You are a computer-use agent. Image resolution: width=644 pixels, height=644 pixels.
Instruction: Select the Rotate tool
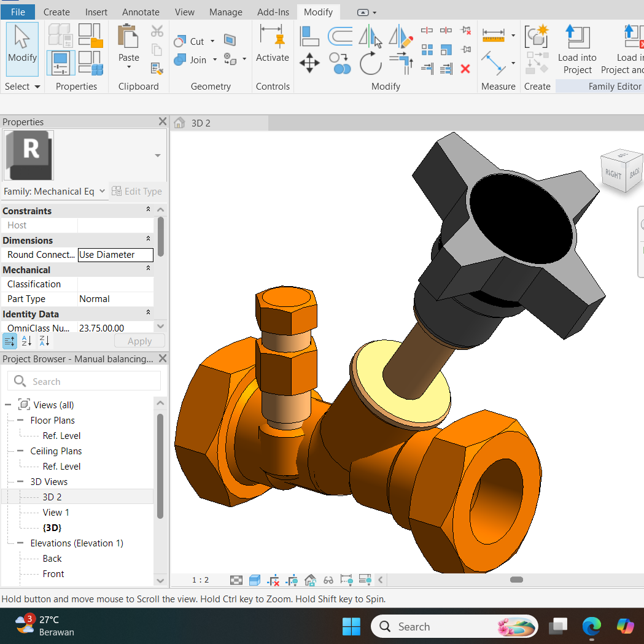point(370,63)
